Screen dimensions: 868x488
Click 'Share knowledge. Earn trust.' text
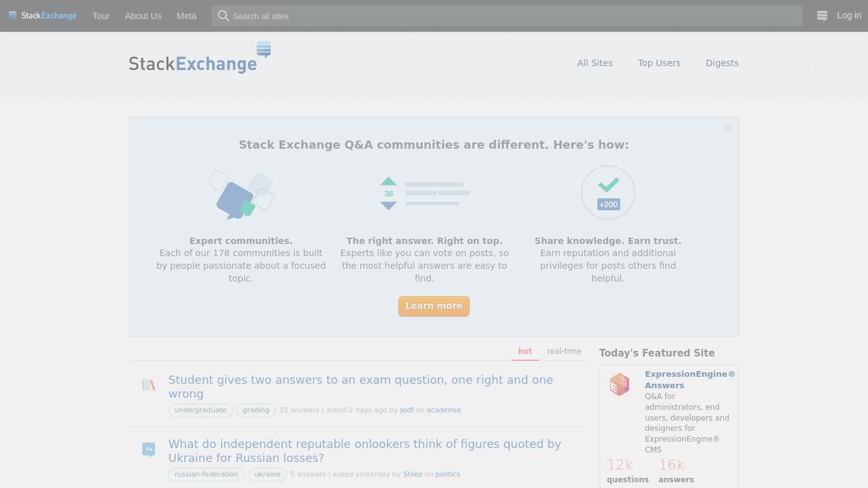point(607,241)
